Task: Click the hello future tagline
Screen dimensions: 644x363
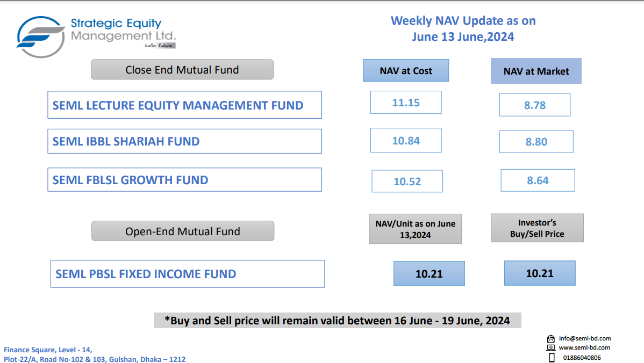Action: click(159, 46)
